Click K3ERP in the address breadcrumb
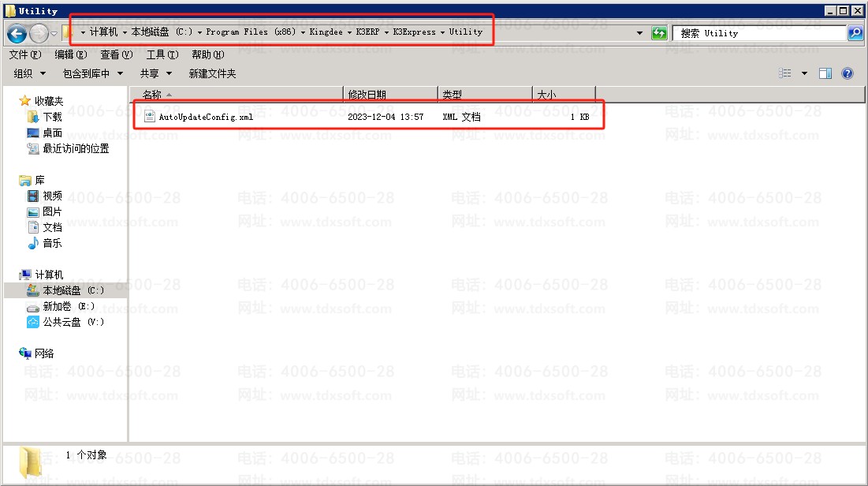This screenshot has height=486, width=868. click(367, 32)
